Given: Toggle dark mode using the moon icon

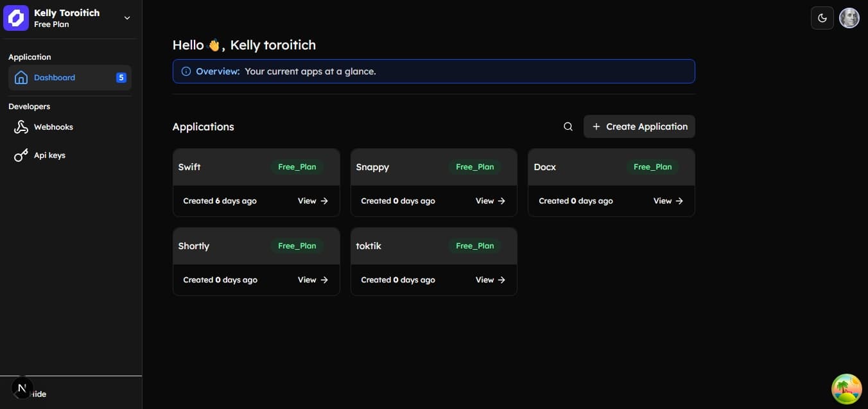Looking at the screenshot, I should [x=822, y=17].
